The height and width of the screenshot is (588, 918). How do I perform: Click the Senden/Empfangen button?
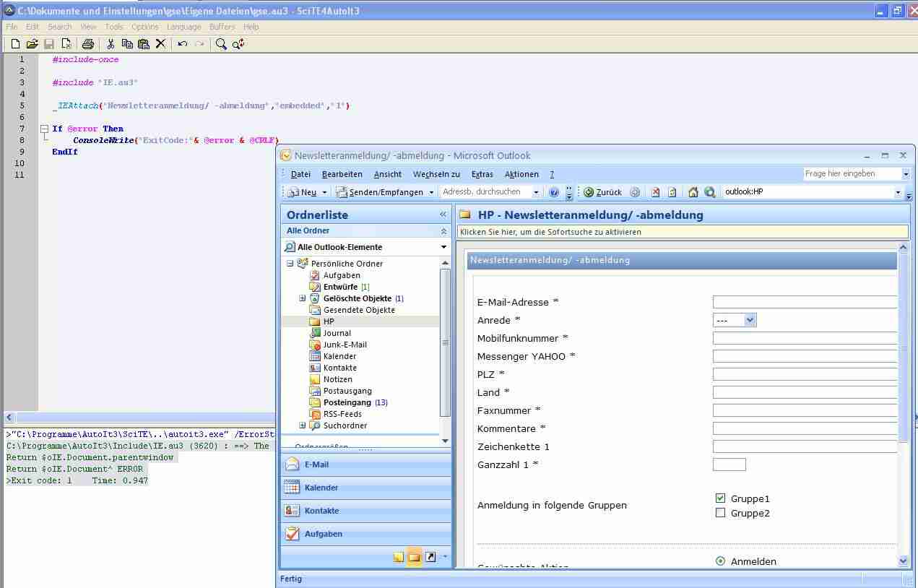(384, 192)
